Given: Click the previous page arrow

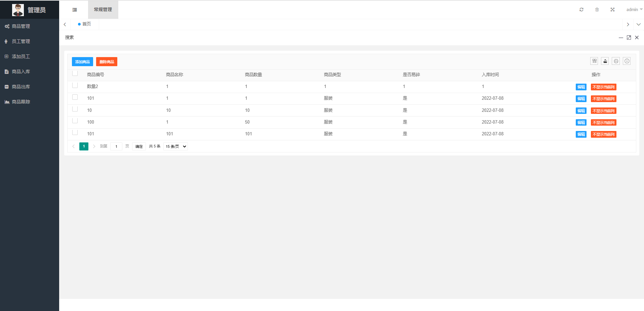Looking at the screenshot, I should 74,146.
